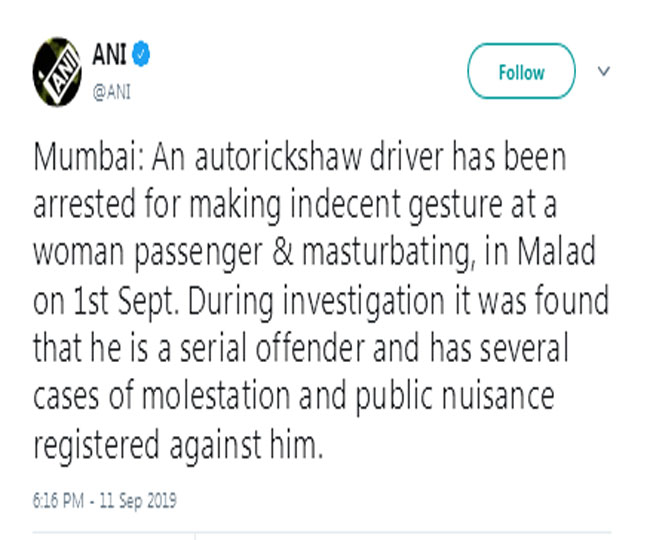Click the word investigation in tweet

coord(364,300)
